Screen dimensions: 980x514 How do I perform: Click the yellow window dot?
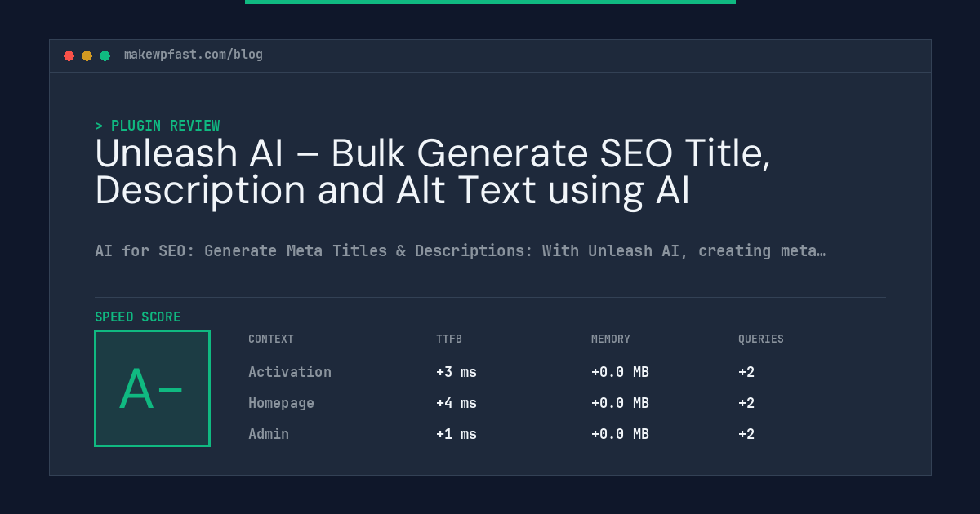[87, 55]
